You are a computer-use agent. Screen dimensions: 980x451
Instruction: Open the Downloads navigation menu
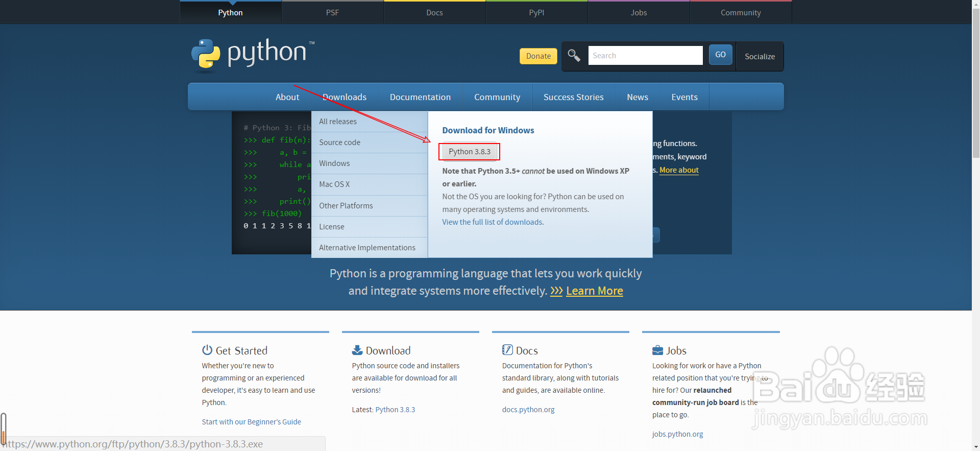345,97
